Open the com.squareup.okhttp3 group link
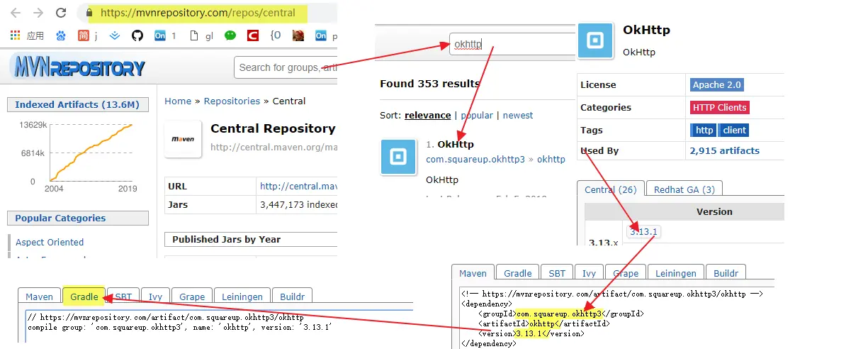 click(475, 160)
